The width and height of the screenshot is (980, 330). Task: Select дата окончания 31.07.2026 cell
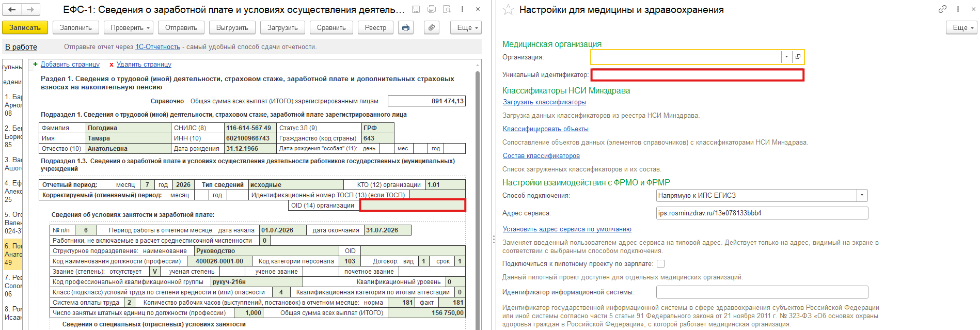point(388,230)
